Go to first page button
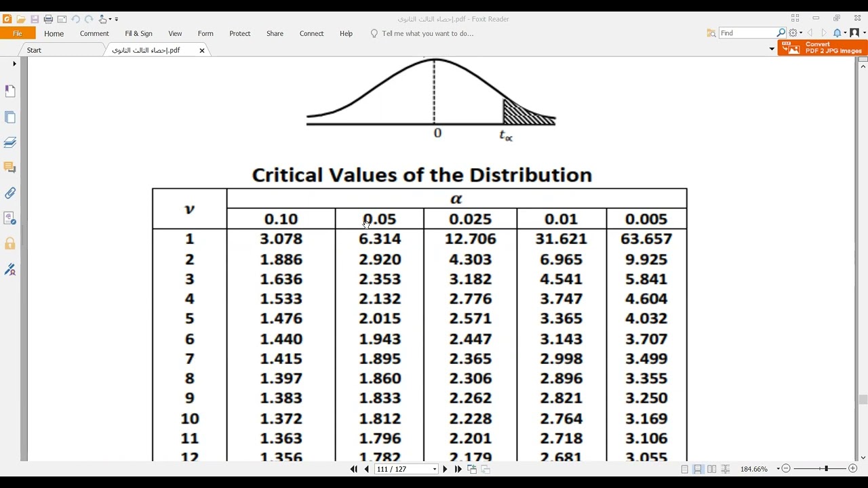 pyautogui.click(x=353, y=469)
